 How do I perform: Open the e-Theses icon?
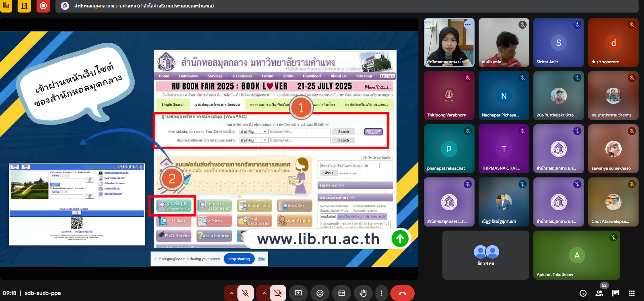tap(174, 220)
